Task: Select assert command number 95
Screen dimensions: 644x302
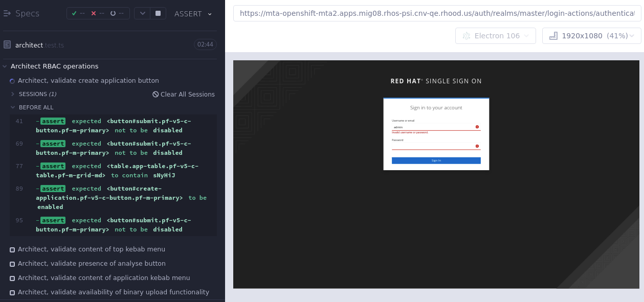Action: point(114,225)
